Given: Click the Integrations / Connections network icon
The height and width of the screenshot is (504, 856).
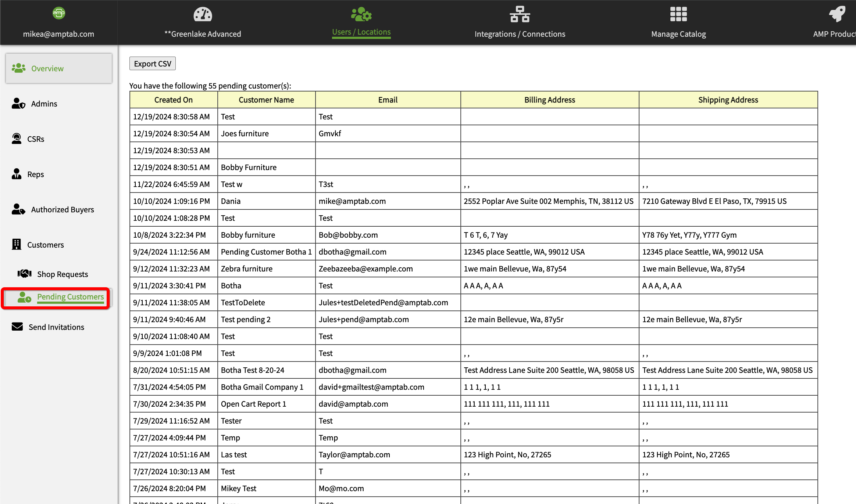Looking at the screenshot, I should coord(520,15).
